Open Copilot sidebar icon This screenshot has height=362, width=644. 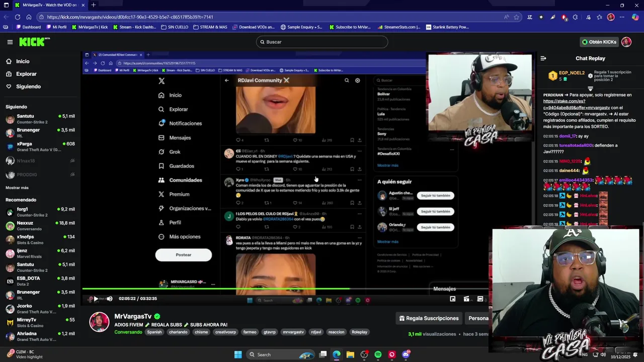point(635,17)
